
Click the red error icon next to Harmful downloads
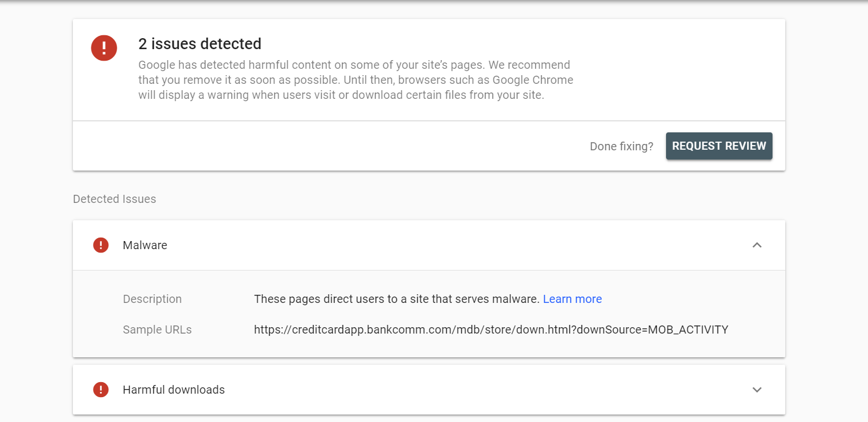click(101, 390)
